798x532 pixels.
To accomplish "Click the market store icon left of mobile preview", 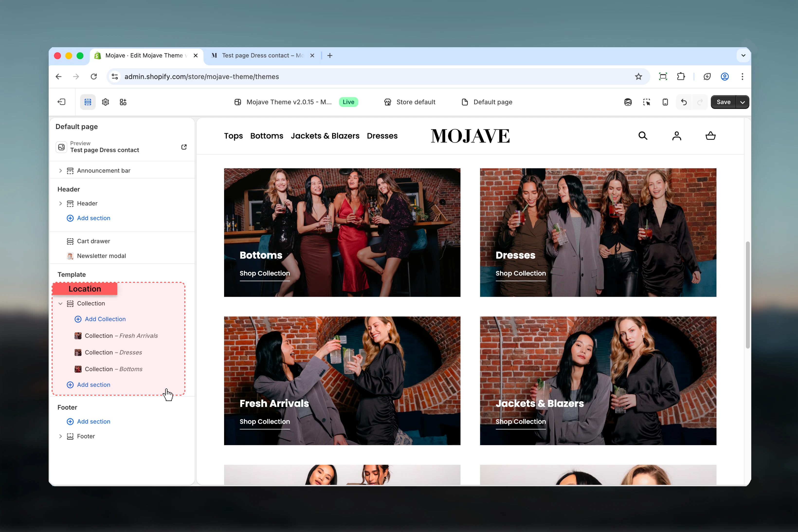I will tap(628, 102).
